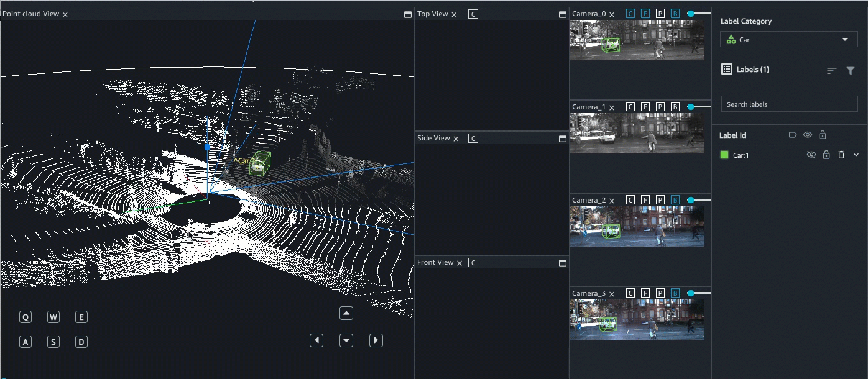Click the up arrow camera control
868x379 pixels.
346,314
